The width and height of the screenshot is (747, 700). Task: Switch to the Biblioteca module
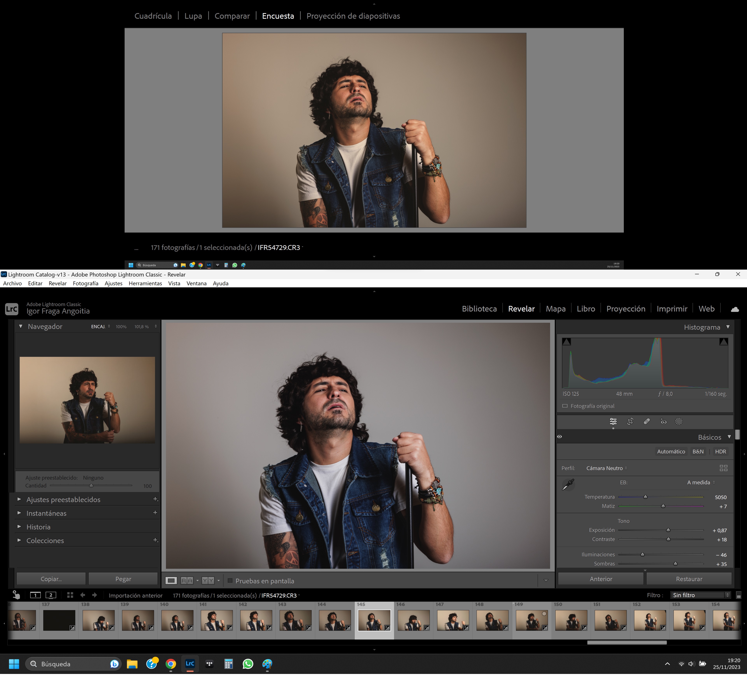tap(480, 308)
